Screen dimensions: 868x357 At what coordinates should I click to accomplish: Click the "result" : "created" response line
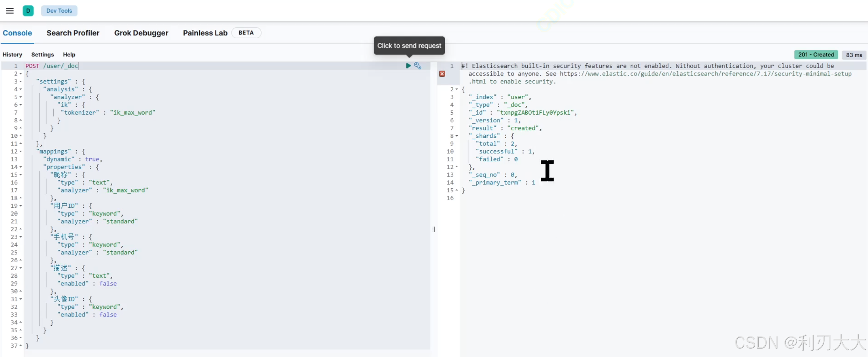pos(505,128)
